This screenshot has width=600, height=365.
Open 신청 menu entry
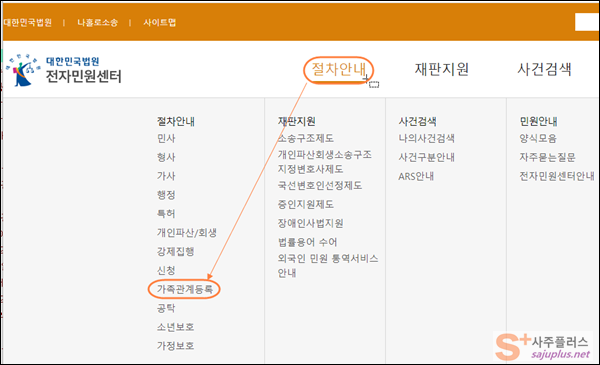click(x=166, y=270)
